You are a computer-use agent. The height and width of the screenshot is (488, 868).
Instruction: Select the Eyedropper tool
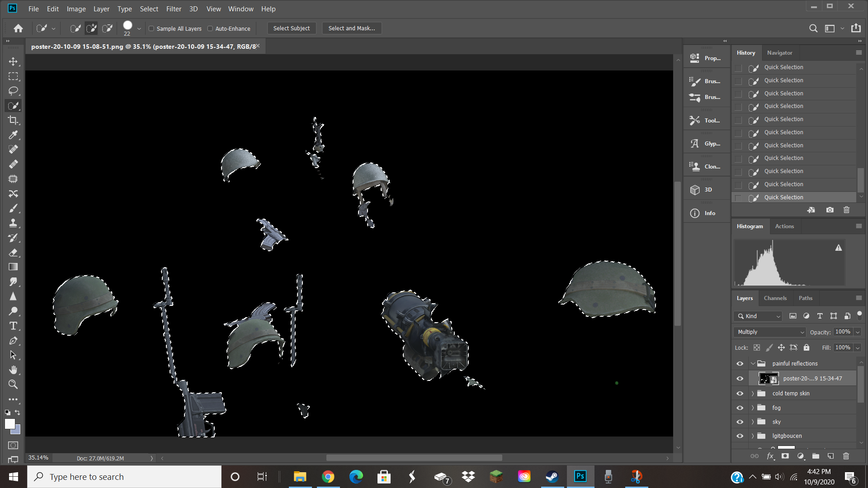coord(13,135)
